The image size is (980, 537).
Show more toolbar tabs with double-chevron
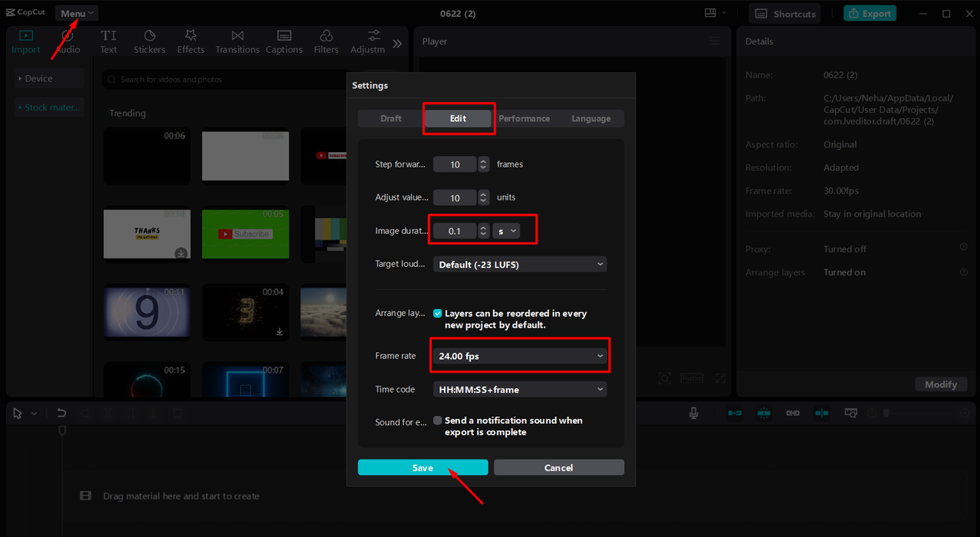click(397, 44)
